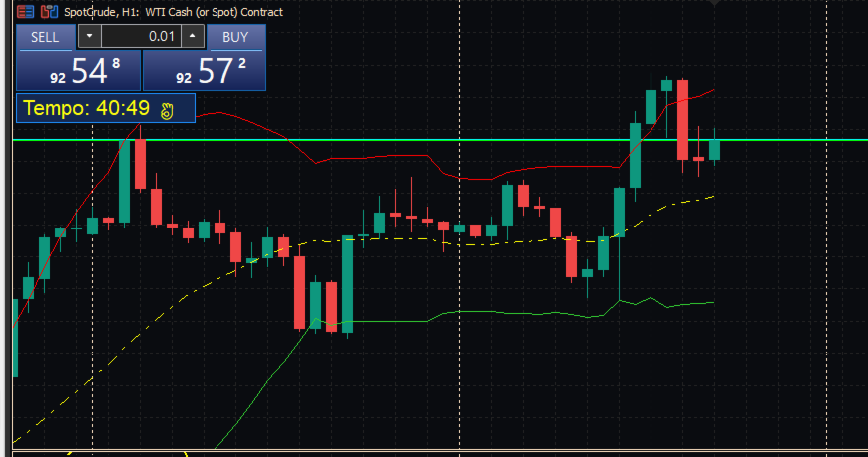Viewport: 868px width, 457px height.
Task: Select the Tempo 40:49 countdown label
Action: [x=87, y=108]
